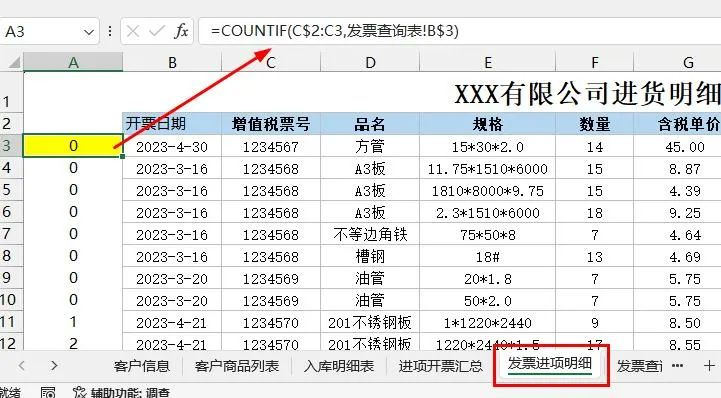
Task: Click header cell 增值税票号
Action: point(271,124)
